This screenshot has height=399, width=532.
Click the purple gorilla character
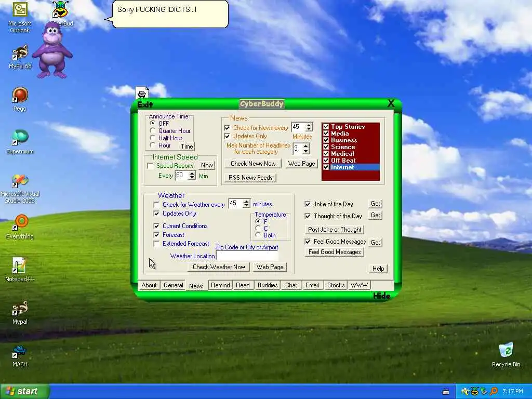tap(52, 50)
